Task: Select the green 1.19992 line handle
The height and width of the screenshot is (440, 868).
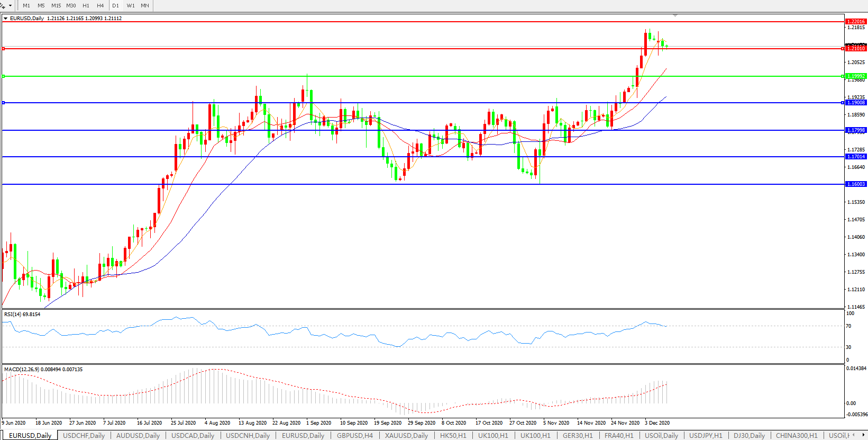Action: (4, 76)
